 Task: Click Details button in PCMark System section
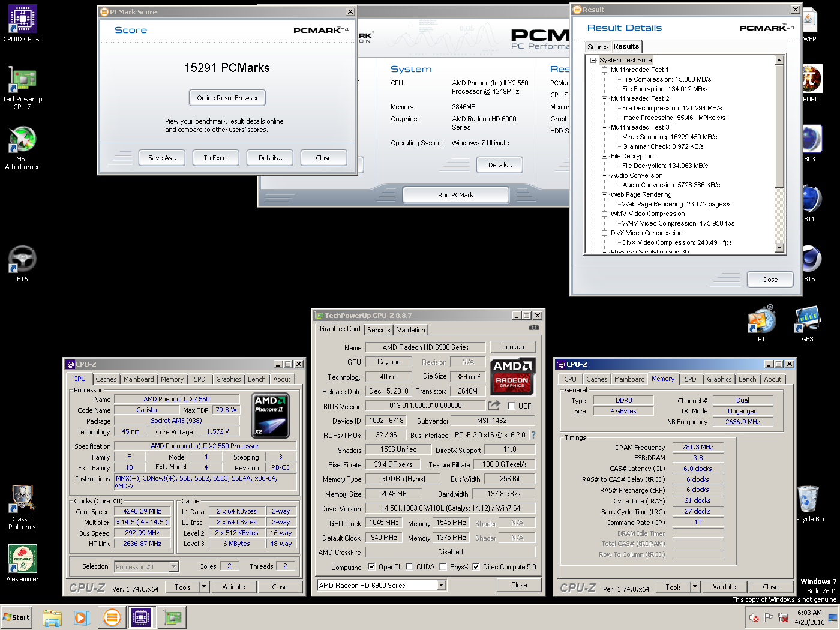tap(501, 165)
